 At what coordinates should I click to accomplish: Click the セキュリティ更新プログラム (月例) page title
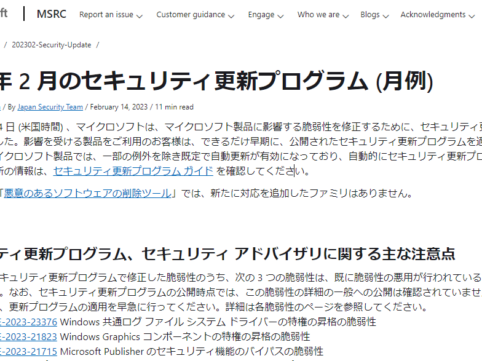click(216, 81)
